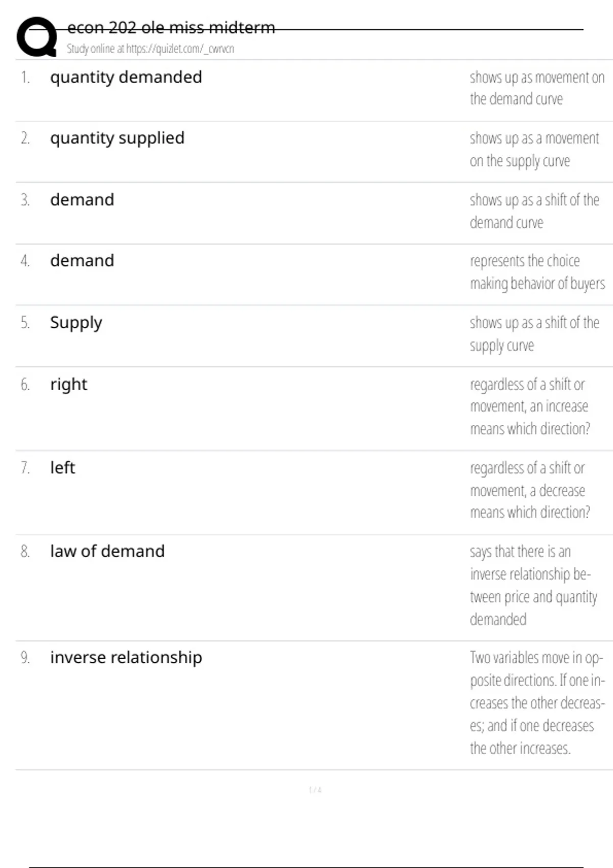Click the term demand in row 3

(82, 200)
